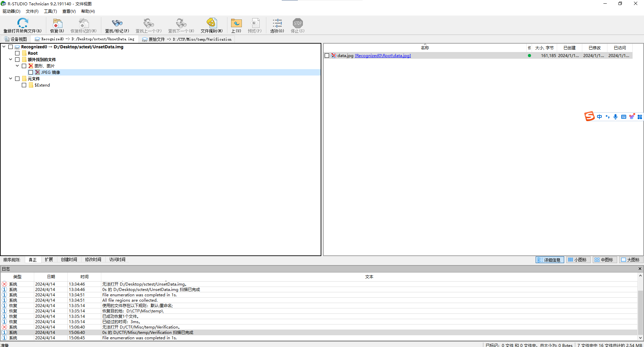The height and width of the screenshot is (347, 644).
Task: Collapse the 额外找到的文件 tree node
Action: pos(11,60)
